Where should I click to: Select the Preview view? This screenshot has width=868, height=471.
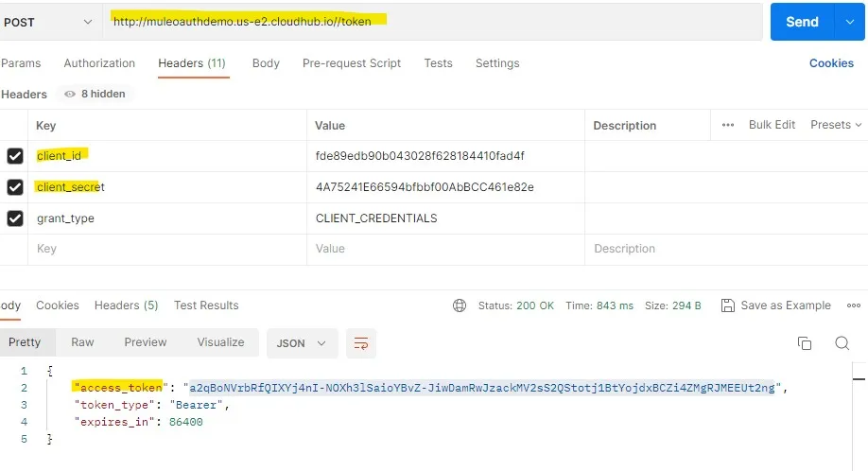[145, 342]
